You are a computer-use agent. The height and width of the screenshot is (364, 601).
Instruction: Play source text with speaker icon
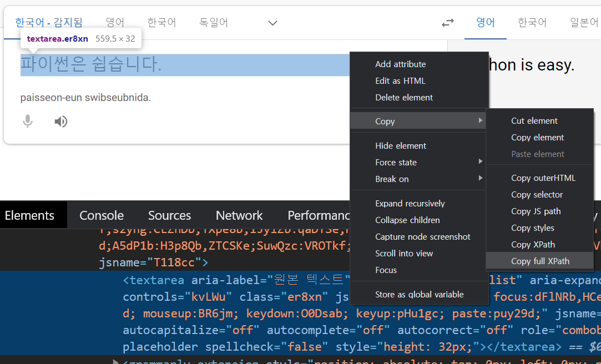[60, 122]
